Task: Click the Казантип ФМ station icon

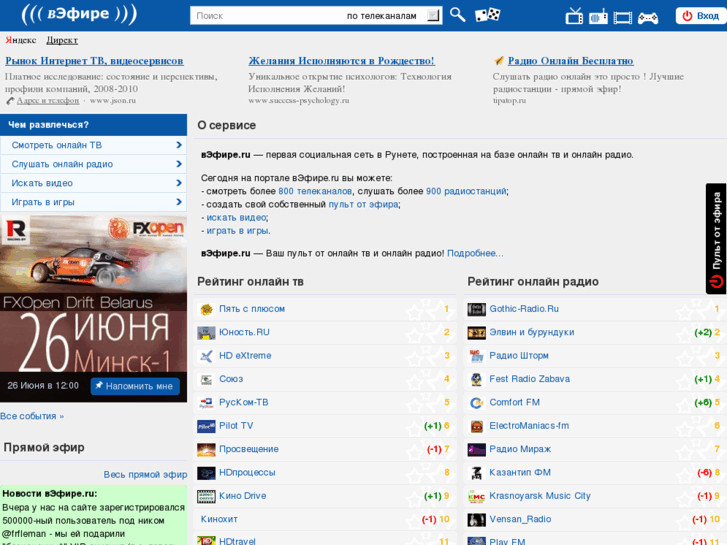Action: point(476,473)
